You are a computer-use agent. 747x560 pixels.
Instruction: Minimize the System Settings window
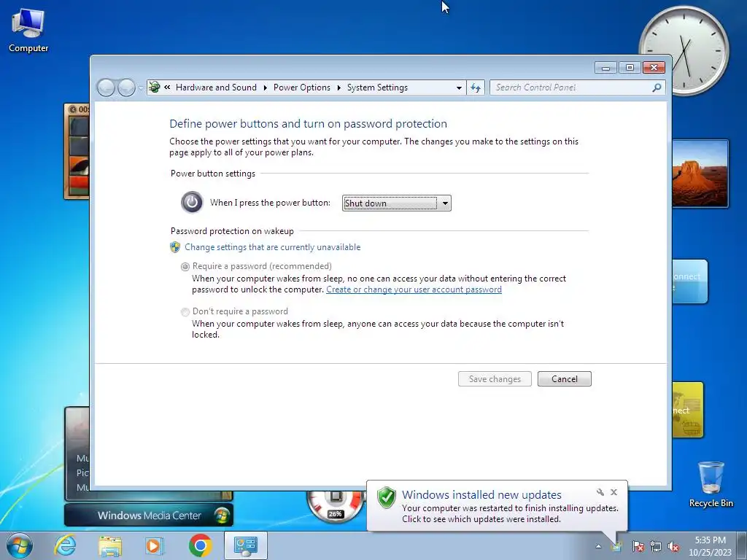pos(605,68)
